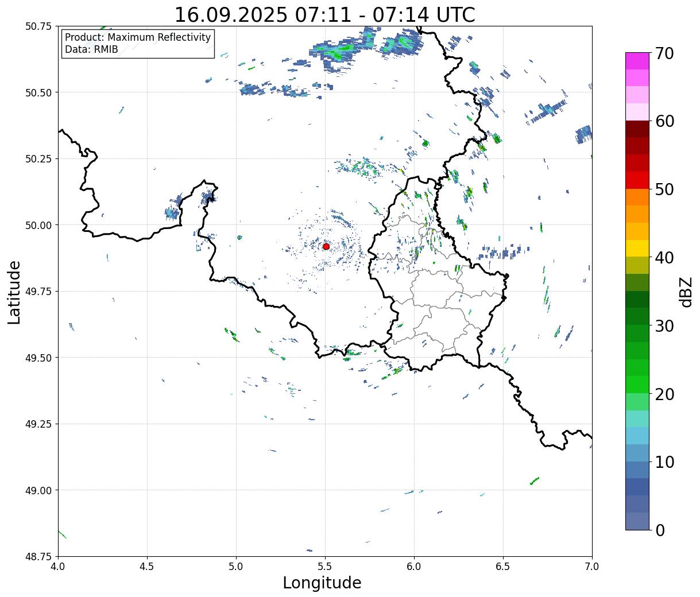700x597 pixels.
Task: Click the 49.25 latitude tick label
Action: point(38,424)
